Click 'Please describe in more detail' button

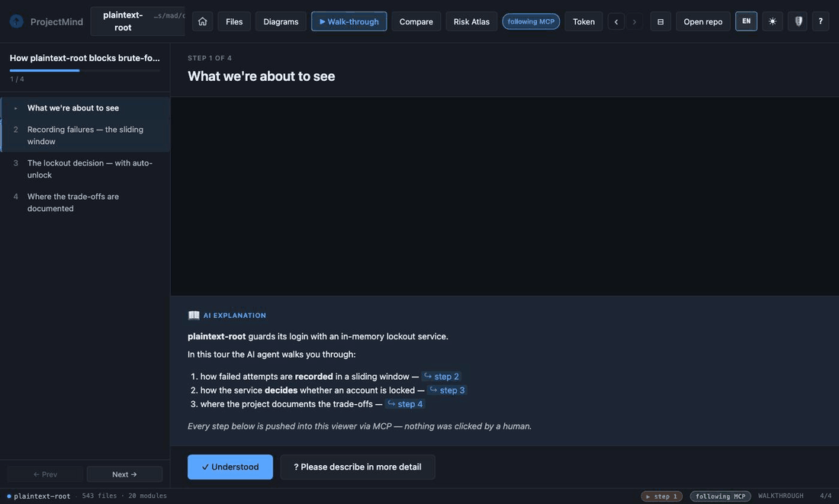(358, 467)
